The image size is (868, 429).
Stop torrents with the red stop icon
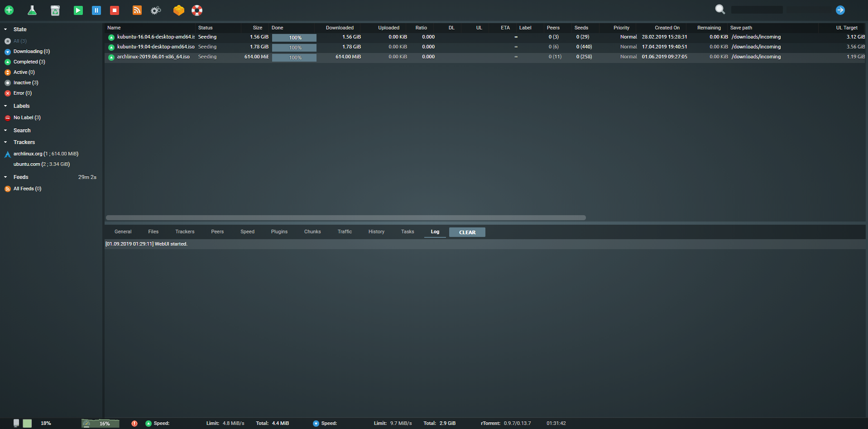pos(115,10)
